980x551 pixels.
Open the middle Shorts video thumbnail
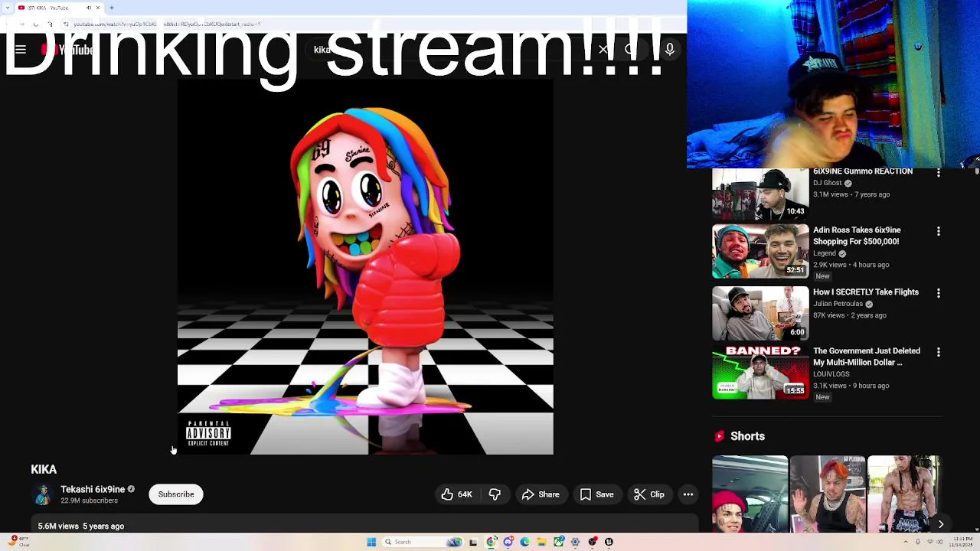[x=828, y=494]
